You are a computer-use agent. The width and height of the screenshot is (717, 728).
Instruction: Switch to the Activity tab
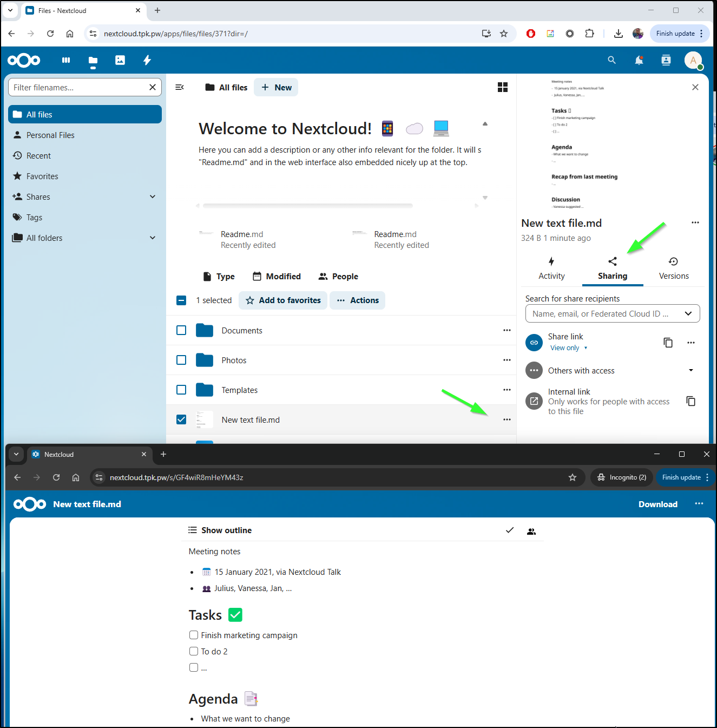(551, 269)
